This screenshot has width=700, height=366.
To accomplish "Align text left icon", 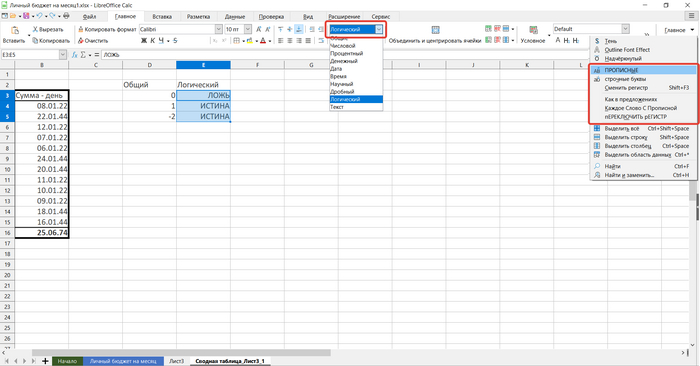I will pyautogui.click(x=280, y=41).
